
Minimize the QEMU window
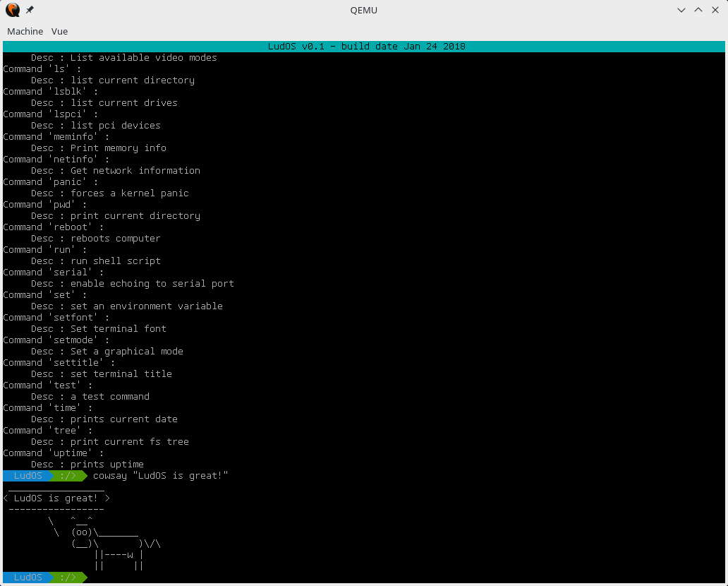(x=681, y=10)
